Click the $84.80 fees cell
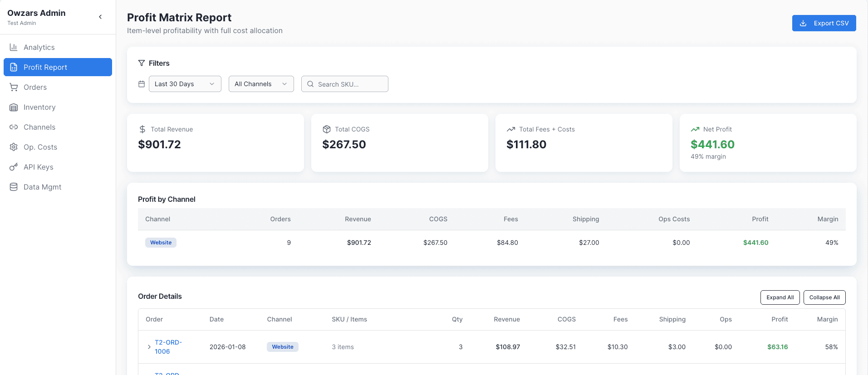 coord(507,243)
